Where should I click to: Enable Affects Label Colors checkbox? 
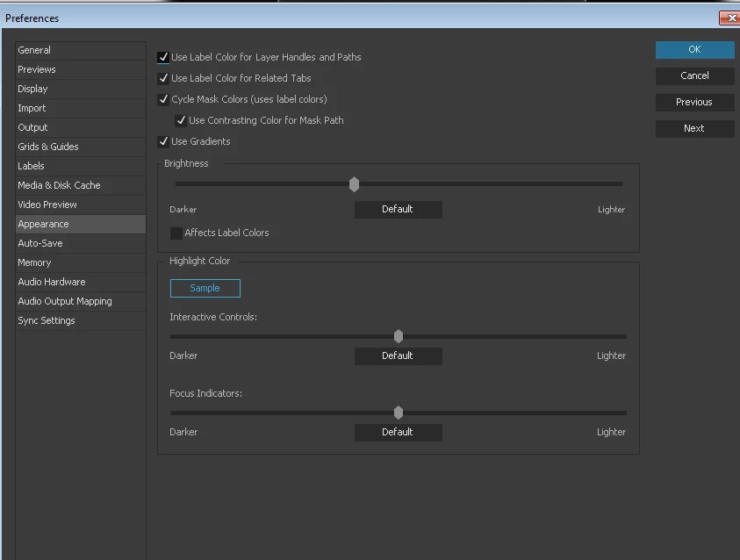coord(176,233)
